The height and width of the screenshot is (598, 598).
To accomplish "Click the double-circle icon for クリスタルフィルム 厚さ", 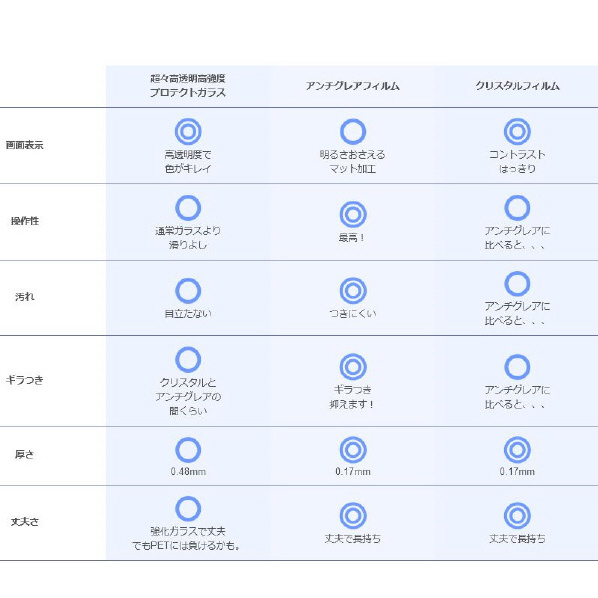I will (517, 450).
